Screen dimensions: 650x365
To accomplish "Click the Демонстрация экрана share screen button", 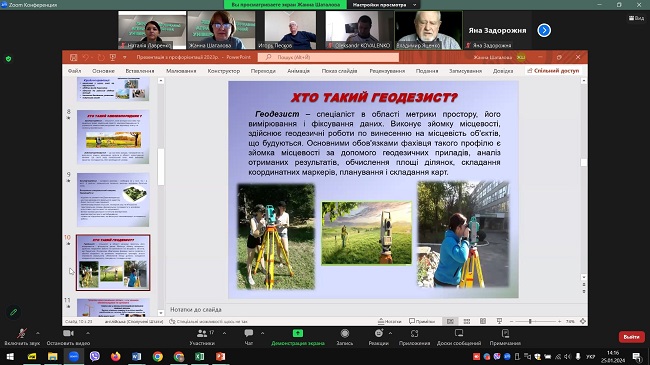I will click(x=298, y=337).
